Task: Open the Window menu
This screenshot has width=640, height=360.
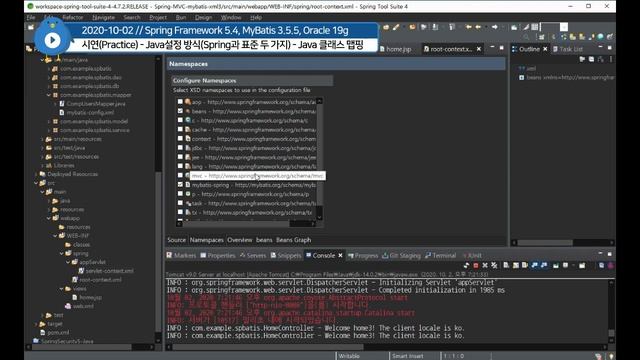Action: click(x=231, y=18)
